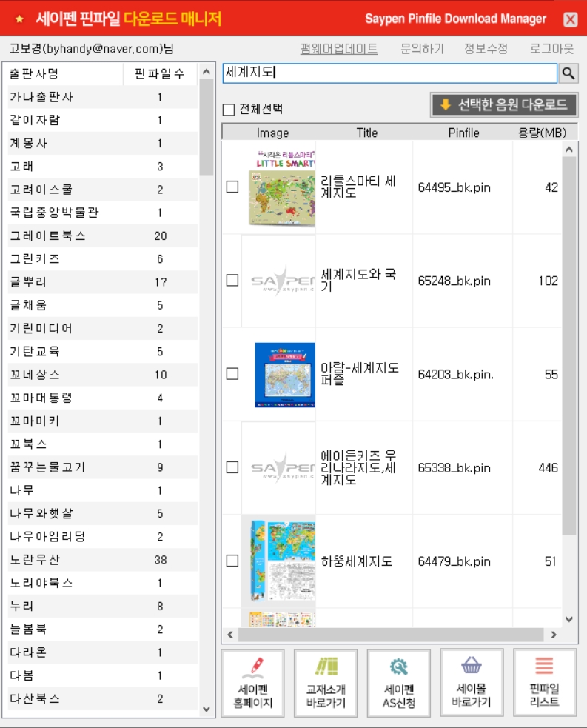587x728 pixels.
Task: Toggle the 전체선택 checkbox
Action: pyautogui.click(x=228, y=110)
